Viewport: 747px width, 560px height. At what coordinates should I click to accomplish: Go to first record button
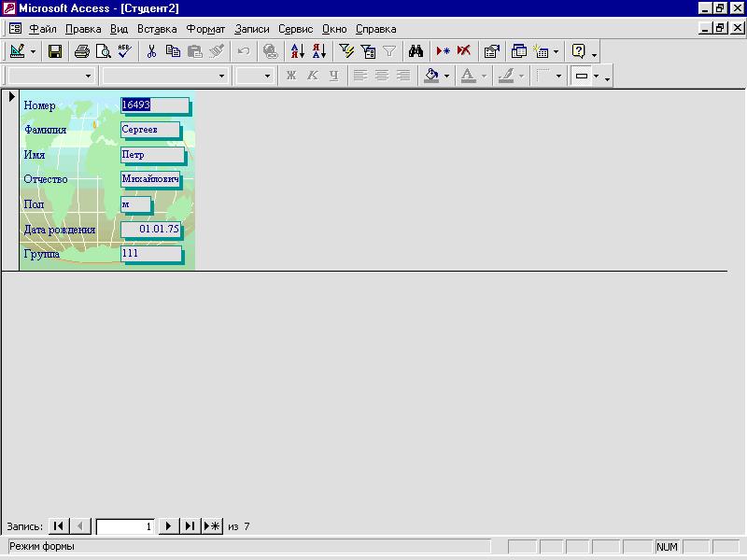pyautogui.click(x=59, y=526)
